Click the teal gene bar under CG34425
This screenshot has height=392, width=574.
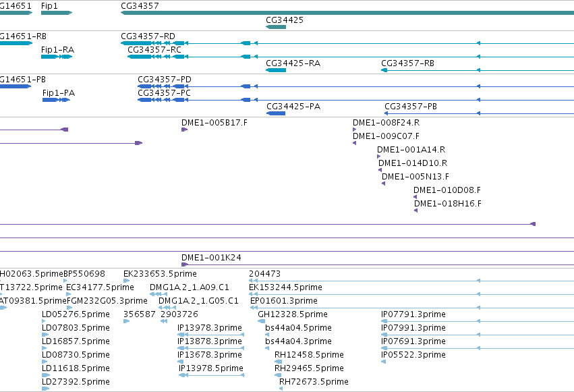pos(276,27)
